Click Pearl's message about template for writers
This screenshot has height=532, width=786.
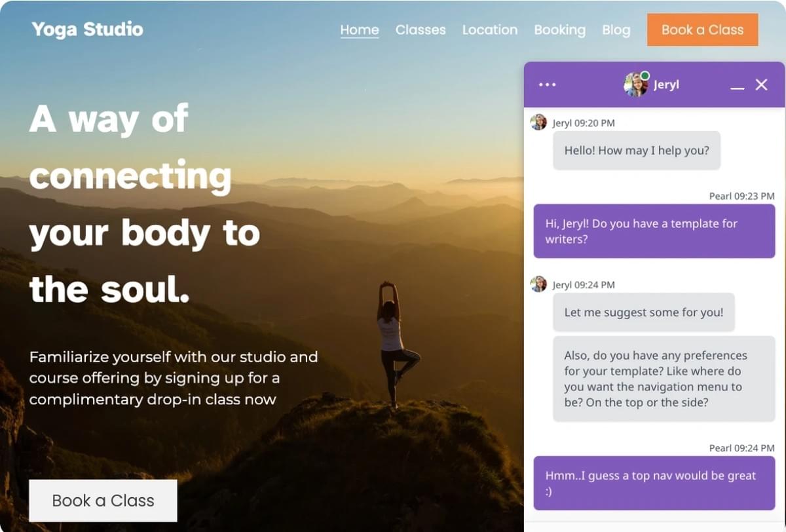point(654,231)
